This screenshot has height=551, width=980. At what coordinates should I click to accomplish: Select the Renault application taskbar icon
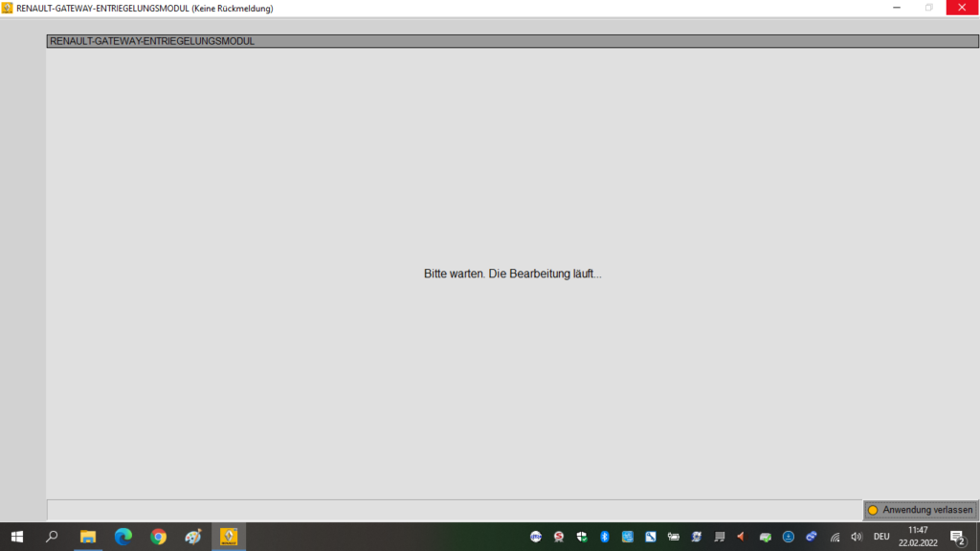pyautogui.click(x=229, y=537)
